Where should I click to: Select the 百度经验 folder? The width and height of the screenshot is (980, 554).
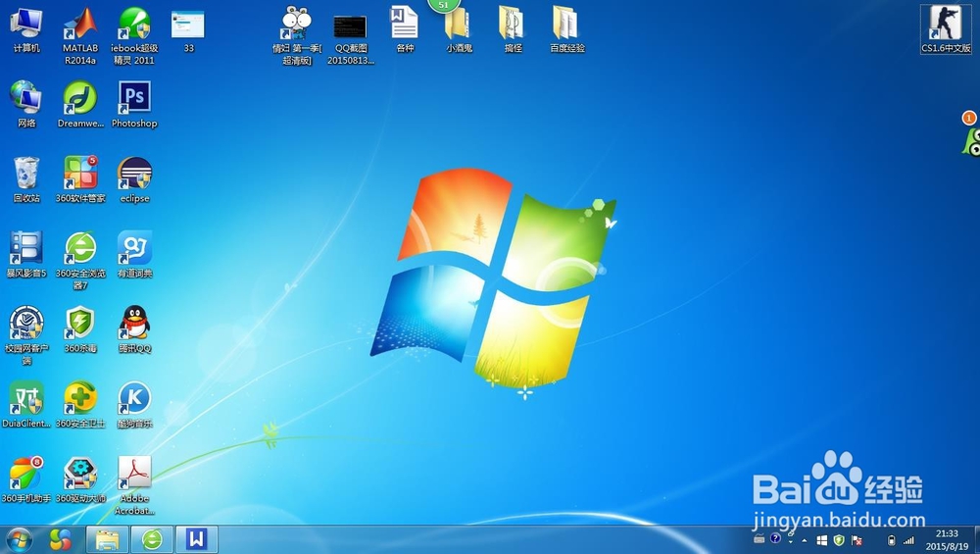pos(566,30)
